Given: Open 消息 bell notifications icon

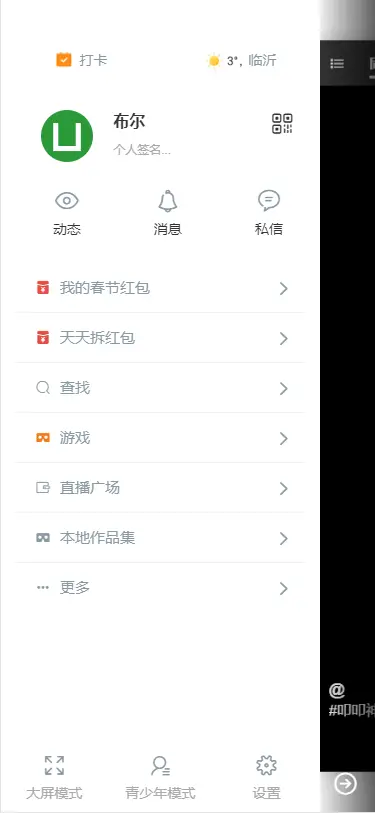Looking at the screenshot, I should [168, 201].
